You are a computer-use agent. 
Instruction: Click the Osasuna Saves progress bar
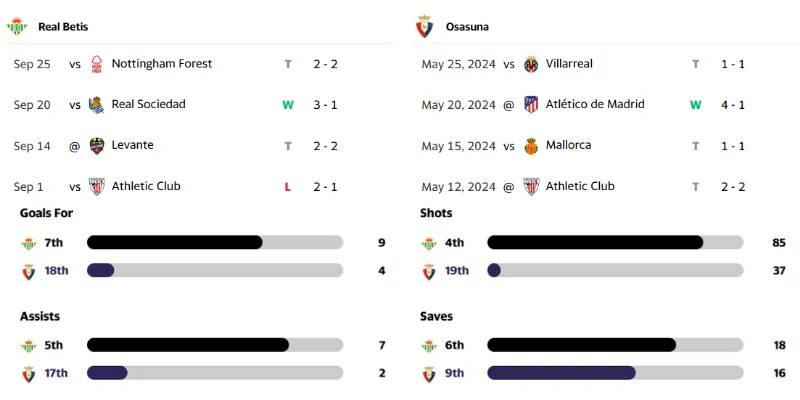[615, 373]
